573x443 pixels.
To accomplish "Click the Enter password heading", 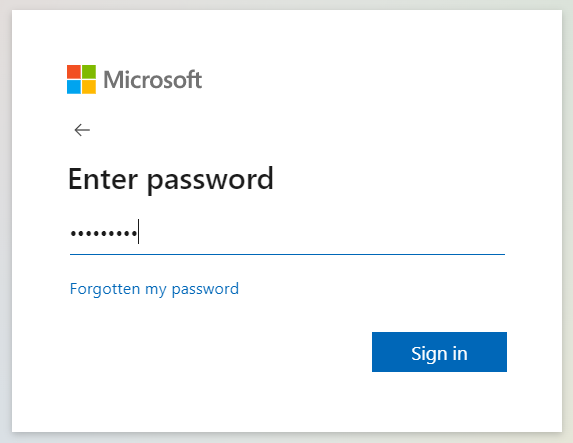I will 171,179.
